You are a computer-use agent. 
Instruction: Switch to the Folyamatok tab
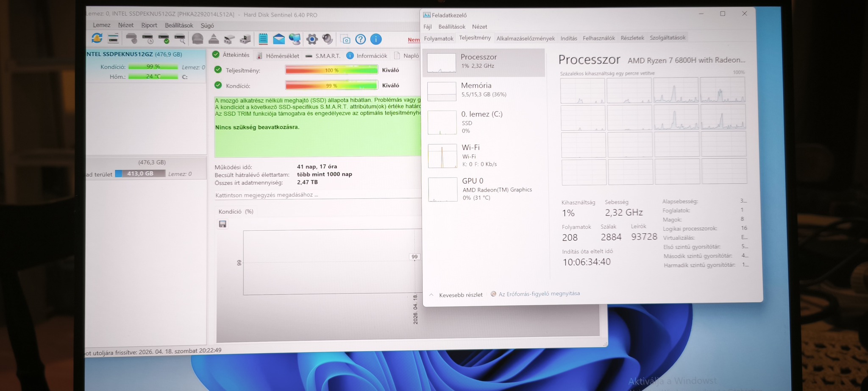point(439,39)
